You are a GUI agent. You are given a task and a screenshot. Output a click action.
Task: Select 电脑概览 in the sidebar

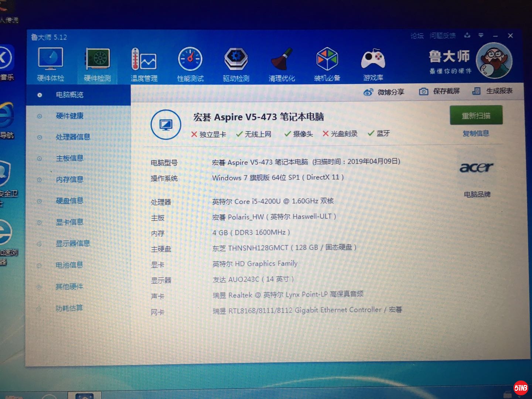coord(69,95)
